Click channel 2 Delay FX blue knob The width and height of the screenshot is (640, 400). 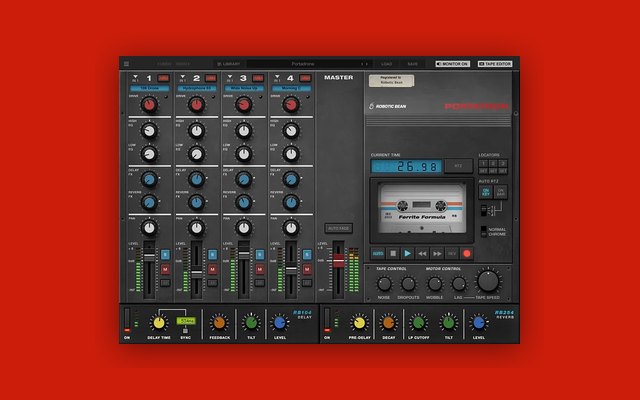click(197, 180)
